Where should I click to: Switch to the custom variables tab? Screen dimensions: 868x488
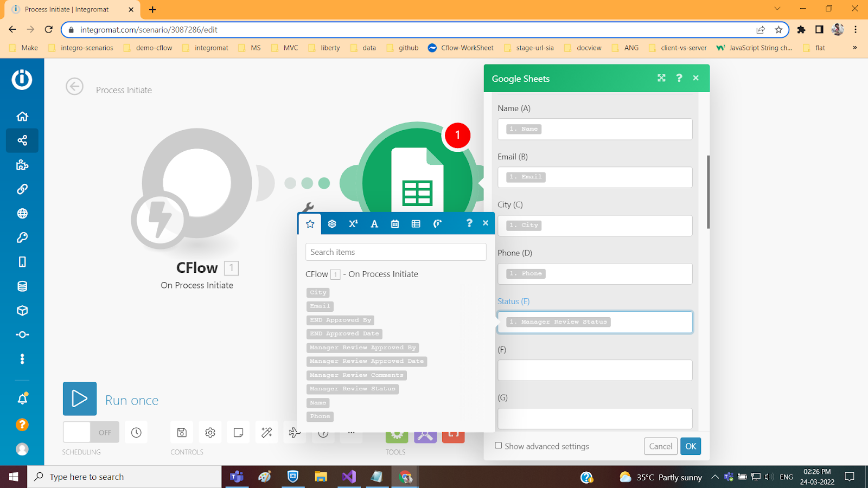(437, 224)
